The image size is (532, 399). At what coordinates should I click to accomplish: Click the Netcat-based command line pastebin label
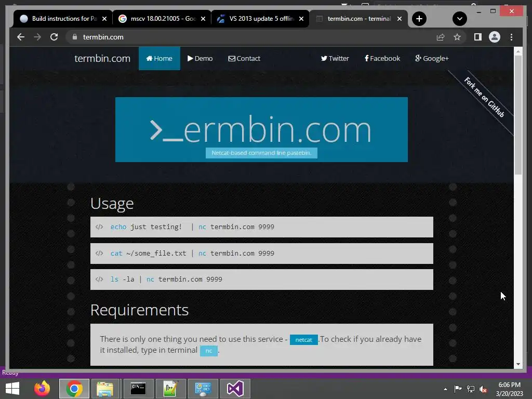[x=261, y=153]
